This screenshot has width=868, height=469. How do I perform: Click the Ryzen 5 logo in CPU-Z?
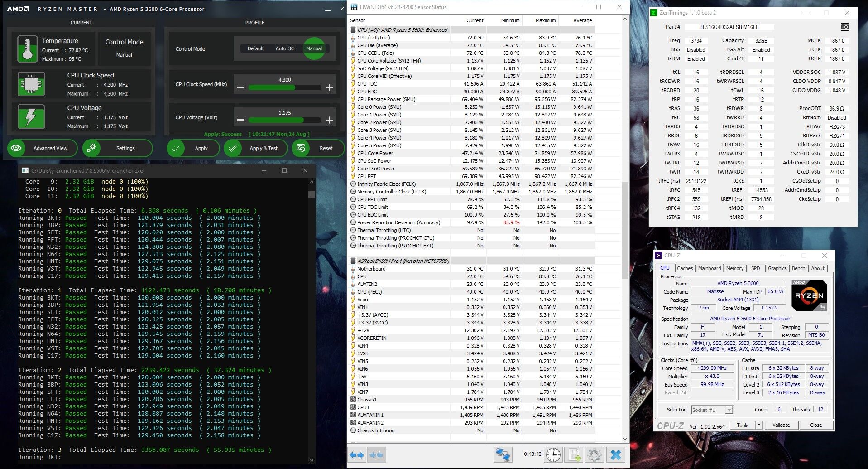[809, 295]
